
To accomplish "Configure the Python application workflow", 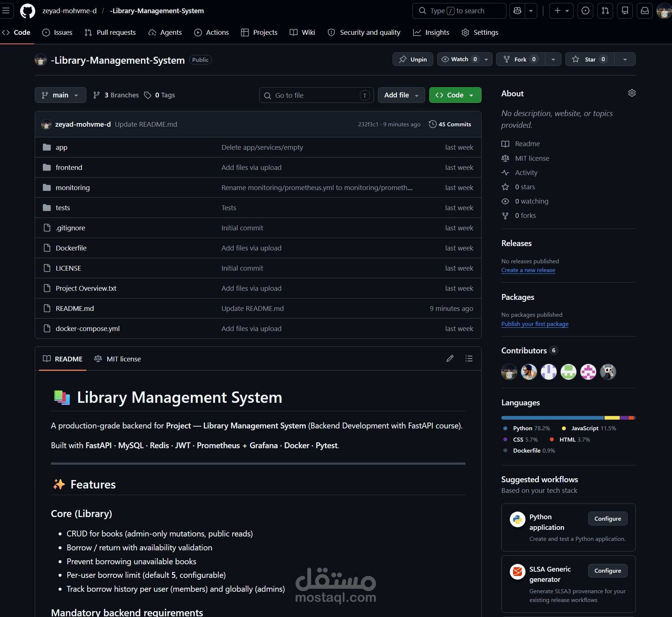I will [x=608, y=518].
